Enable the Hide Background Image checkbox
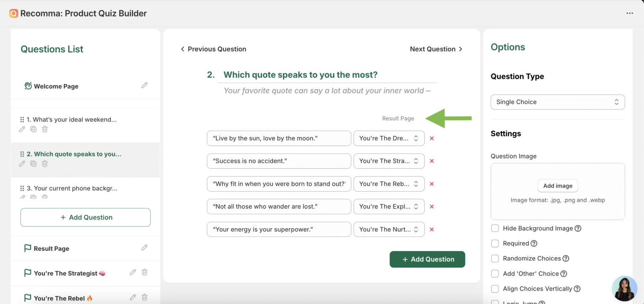 click(x=495, y=228)
